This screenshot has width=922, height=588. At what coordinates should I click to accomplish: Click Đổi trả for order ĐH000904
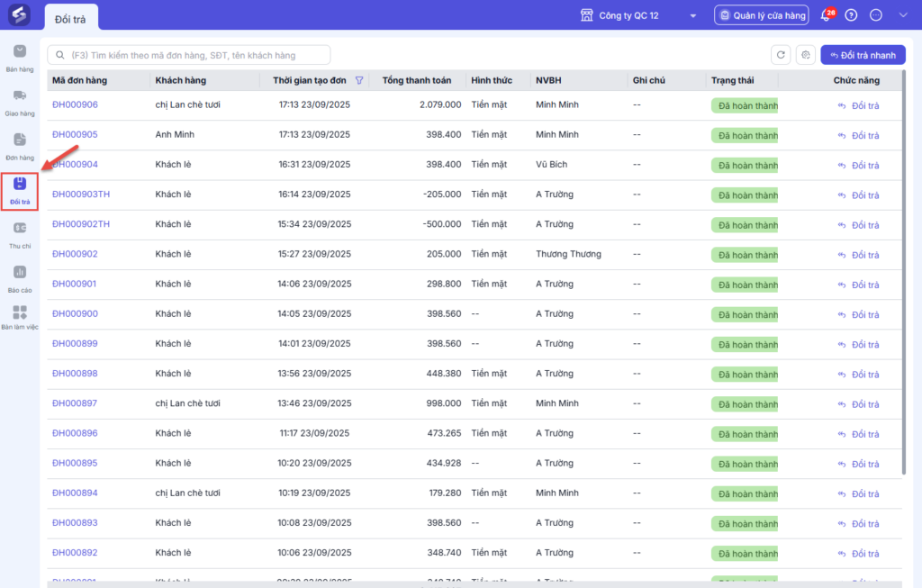point(858,165)
